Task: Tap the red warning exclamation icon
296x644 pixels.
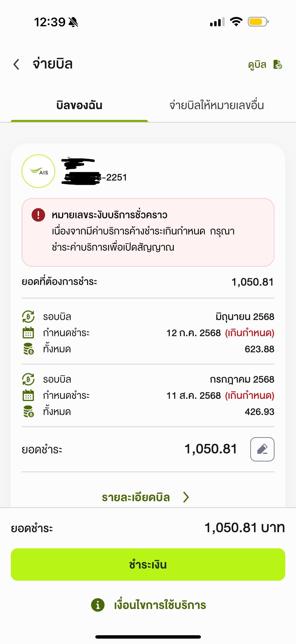Action: [x=38, y=215]
